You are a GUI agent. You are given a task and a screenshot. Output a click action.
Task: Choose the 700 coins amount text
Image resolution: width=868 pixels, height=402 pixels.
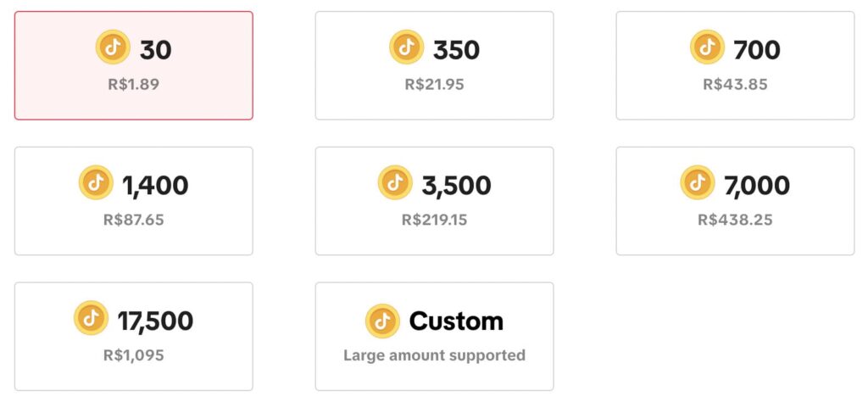click(x=757, y=50)
